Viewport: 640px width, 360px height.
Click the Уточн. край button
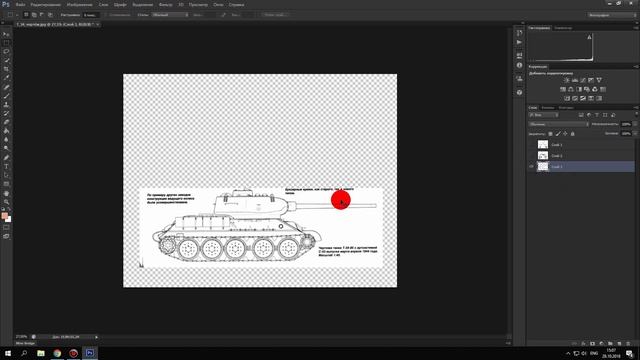coord(274,15)
